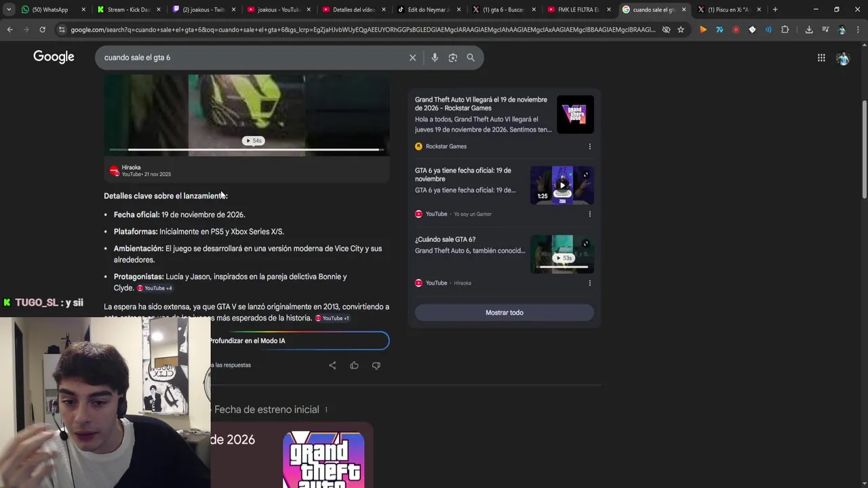Viewport: 868px width, 488px height.
Task: Open the white tag-shaped extension
Action: [x=752, y=30]
